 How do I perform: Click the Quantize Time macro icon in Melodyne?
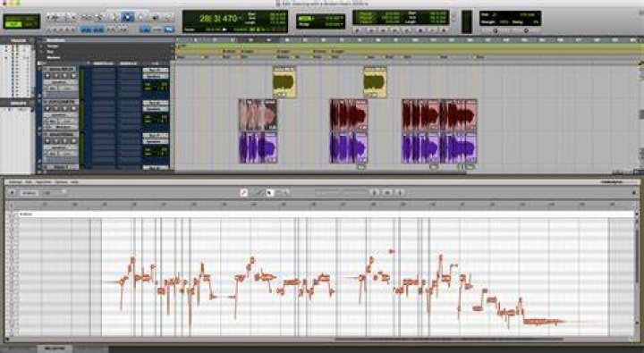[x=387, y=192]
